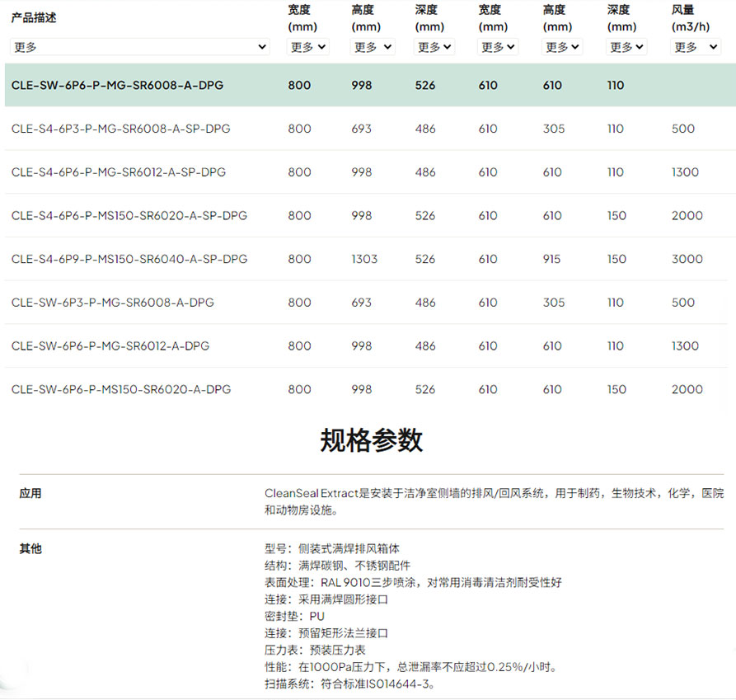
Task: Click the 扫描系统 ISO14644-3 line
Action: click(350, 684)
